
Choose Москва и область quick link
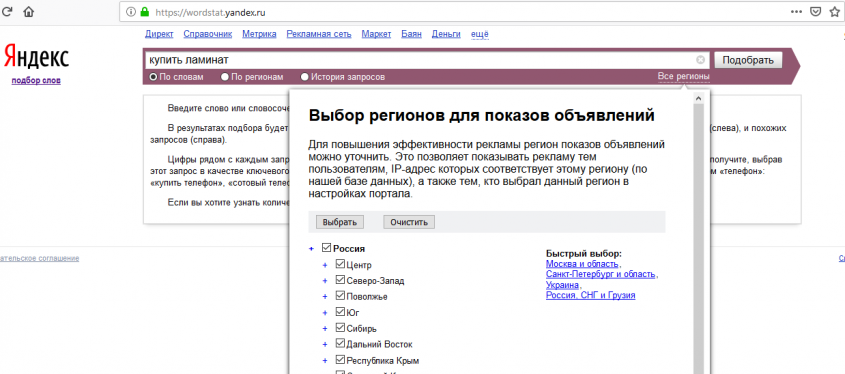tap(583, 264)
